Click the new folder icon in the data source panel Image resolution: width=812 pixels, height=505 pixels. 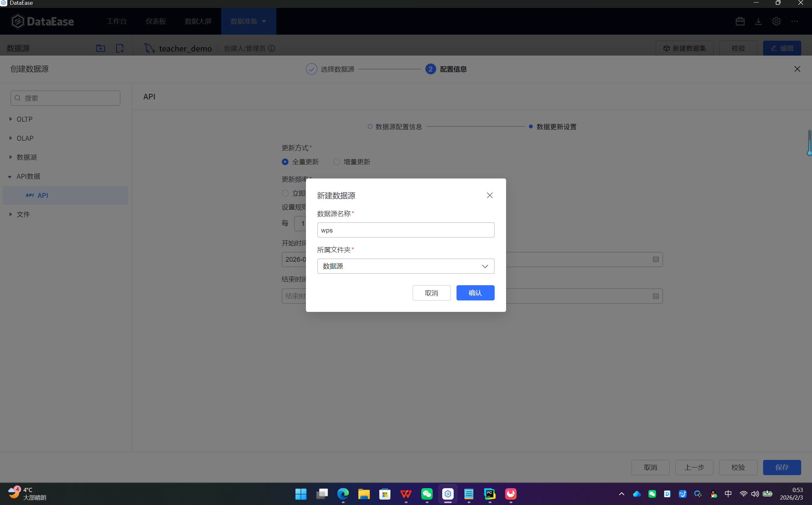click(x=100, y=48)
